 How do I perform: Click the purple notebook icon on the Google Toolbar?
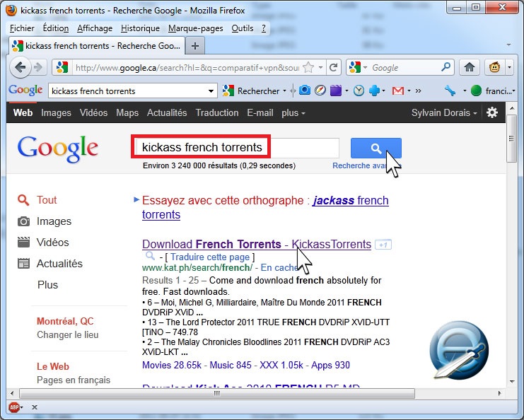[x=335, y=91]
